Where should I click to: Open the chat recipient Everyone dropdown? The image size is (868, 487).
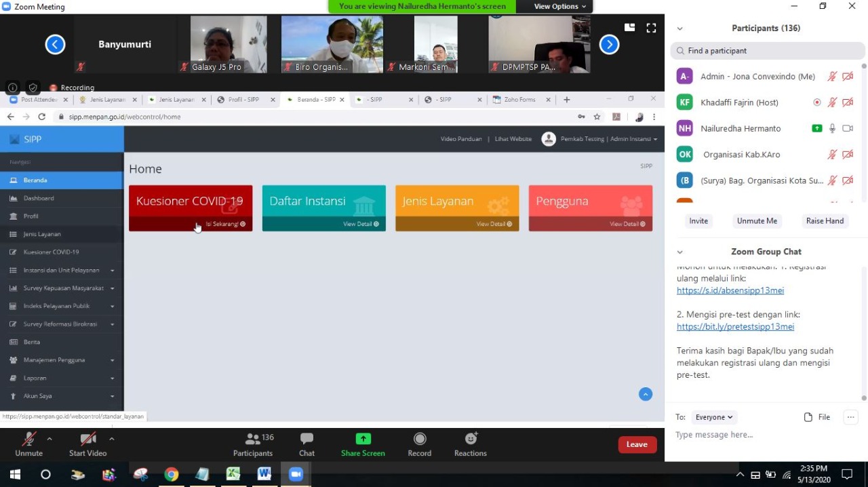click(714, 417)
